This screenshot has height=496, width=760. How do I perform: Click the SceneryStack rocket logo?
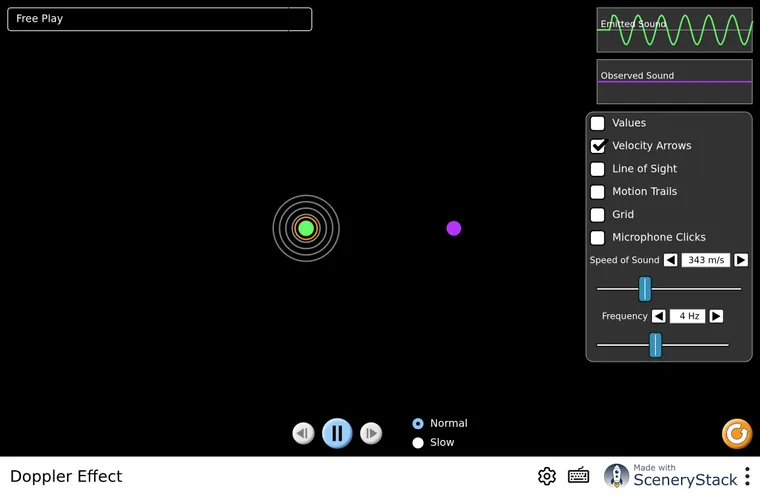[616, 476]
